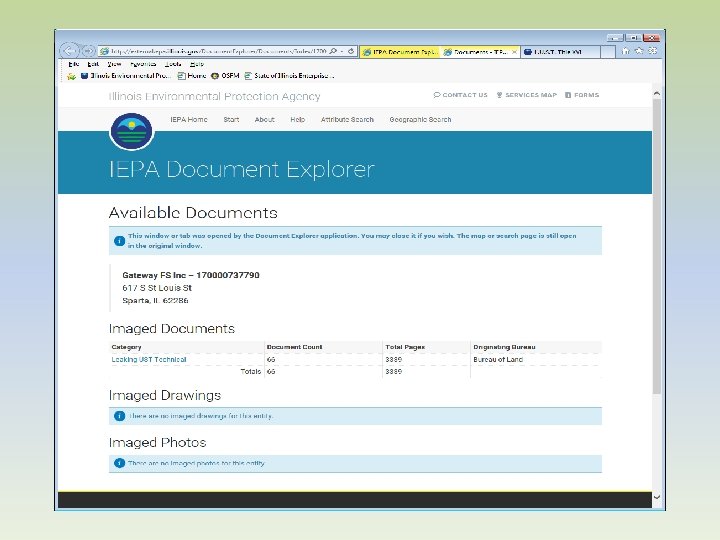Open the OSFM favorites bookmark

click(225, 76)
